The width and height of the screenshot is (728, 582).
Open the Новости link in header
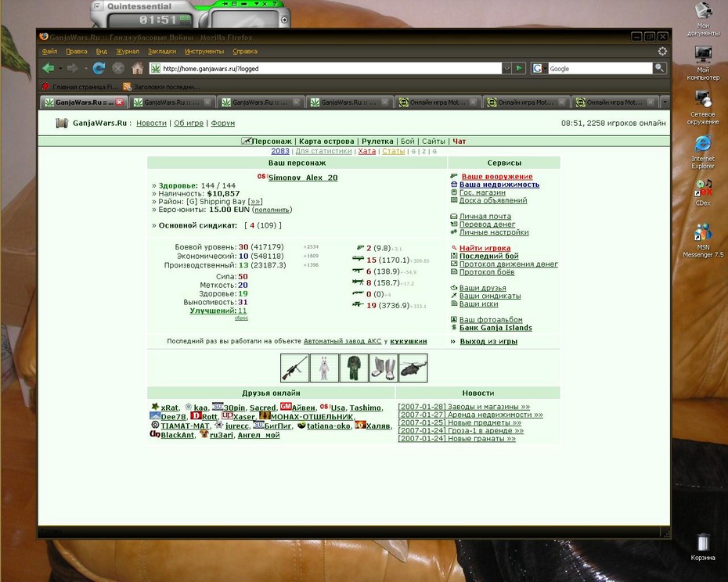click(151, 123)
